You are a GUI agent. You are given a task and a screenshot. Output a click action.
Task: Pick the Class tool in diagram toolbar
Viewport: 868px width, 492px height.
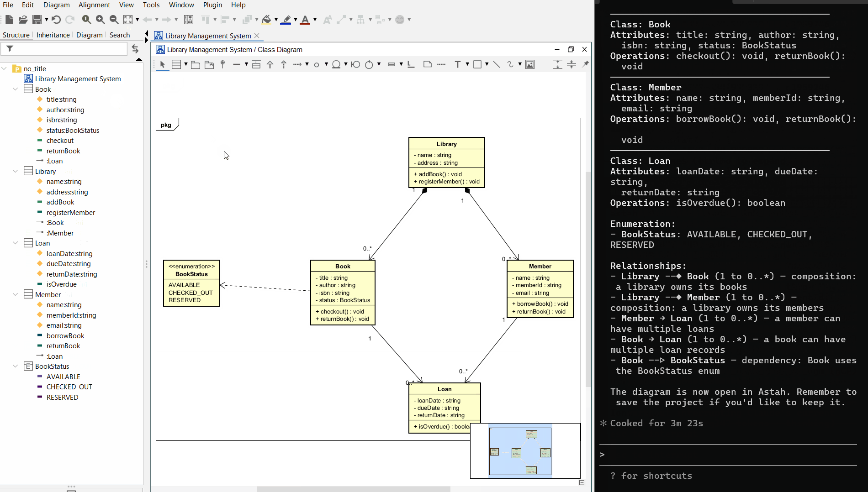(176, 64)
